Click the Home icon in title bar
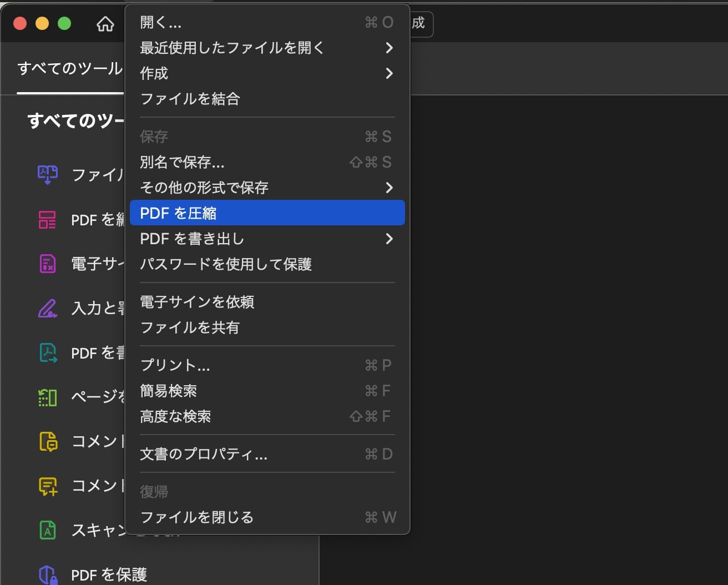 [x=105, y=23]
